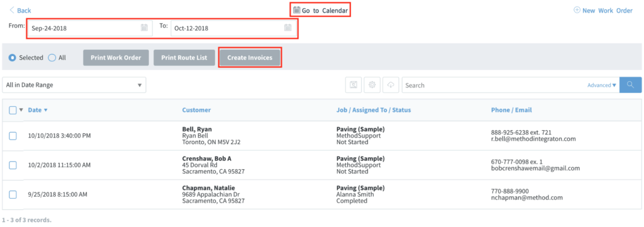Click the save view icon beside gear
The height and width of the screenshot is (227, 644).
click(x=353, y=85)
